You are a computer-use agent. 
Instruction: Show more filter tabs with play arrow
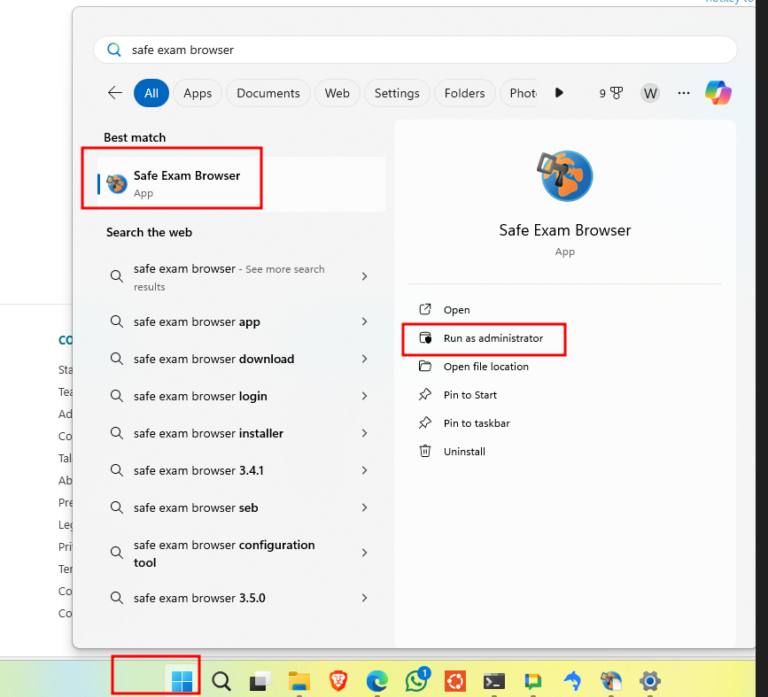(x=559, y=93)
